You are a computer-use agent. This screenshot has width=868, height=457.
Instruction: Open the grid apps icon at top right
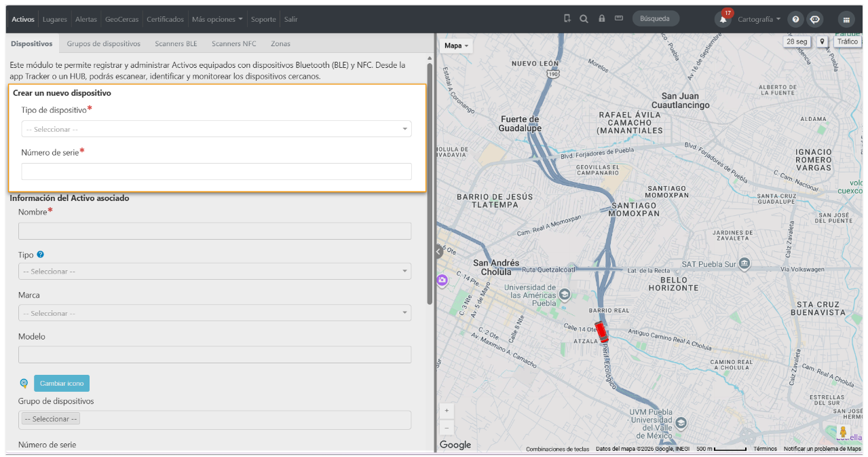click(846, 19)
